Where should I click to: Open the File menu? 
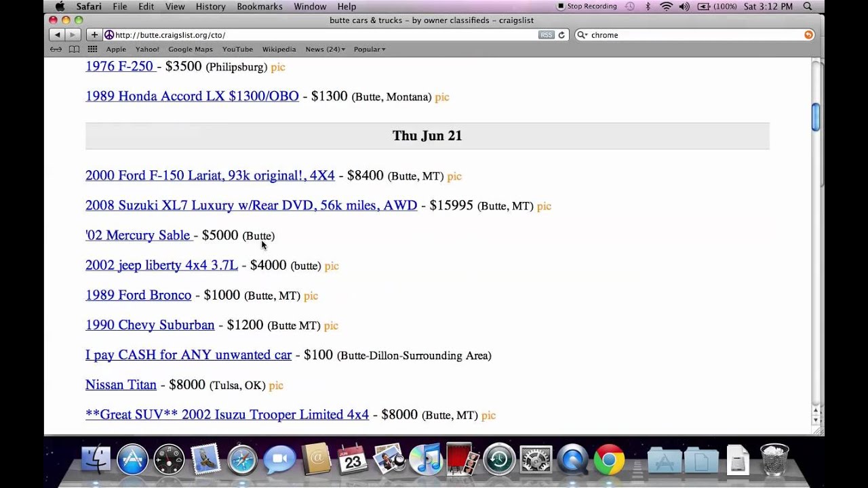tap(120, 6)
